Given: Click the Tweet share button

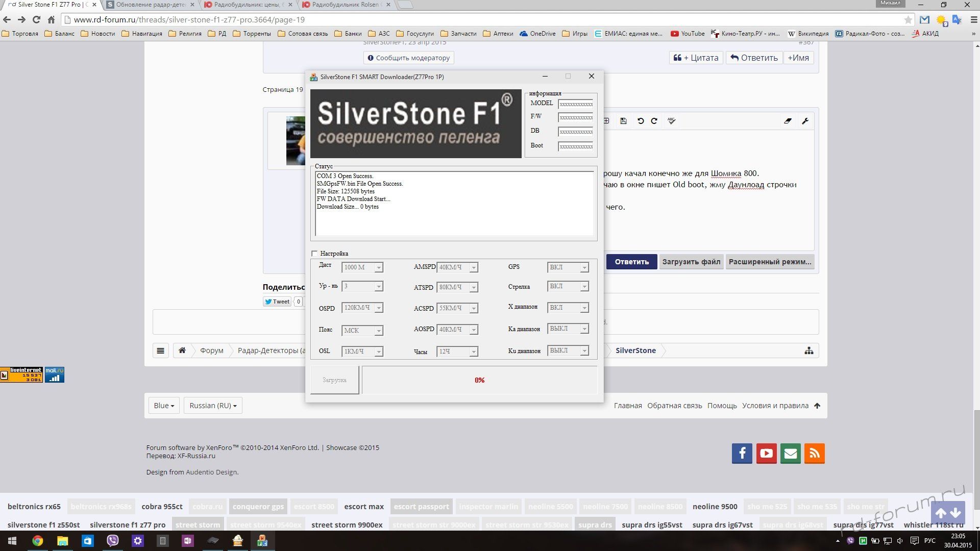Looking at the screenshot, I should pos(277,302).
